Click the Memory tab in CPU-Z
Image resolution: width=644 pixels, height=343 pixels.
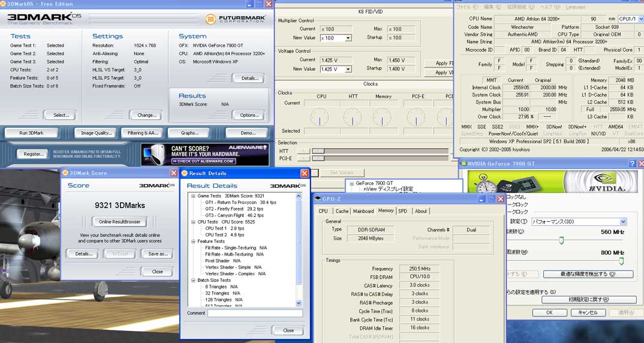coord(386,210)
